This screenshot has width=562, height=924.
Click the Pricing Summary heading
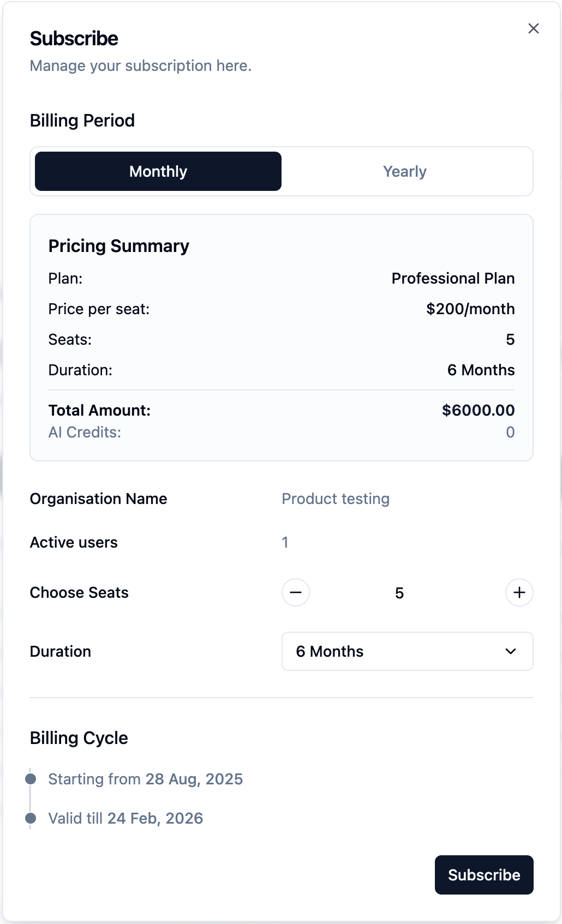[x=119, y=246]
